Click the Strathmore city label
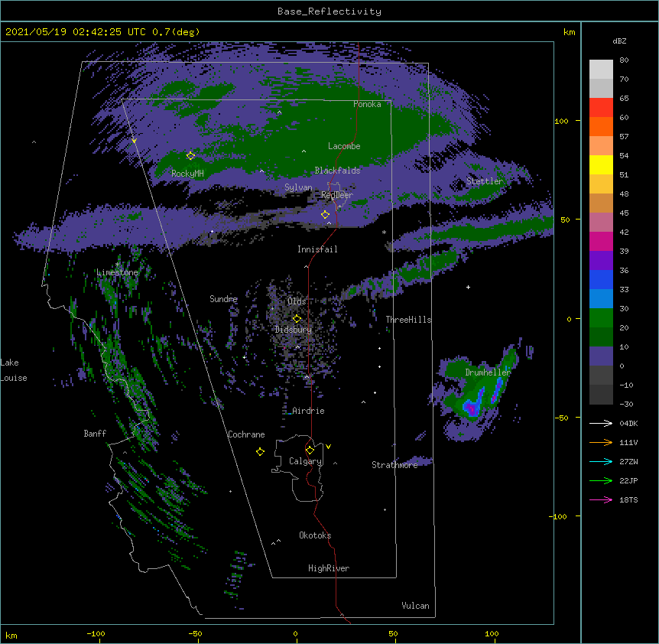The image size is (659, 644). pos(394,465)
